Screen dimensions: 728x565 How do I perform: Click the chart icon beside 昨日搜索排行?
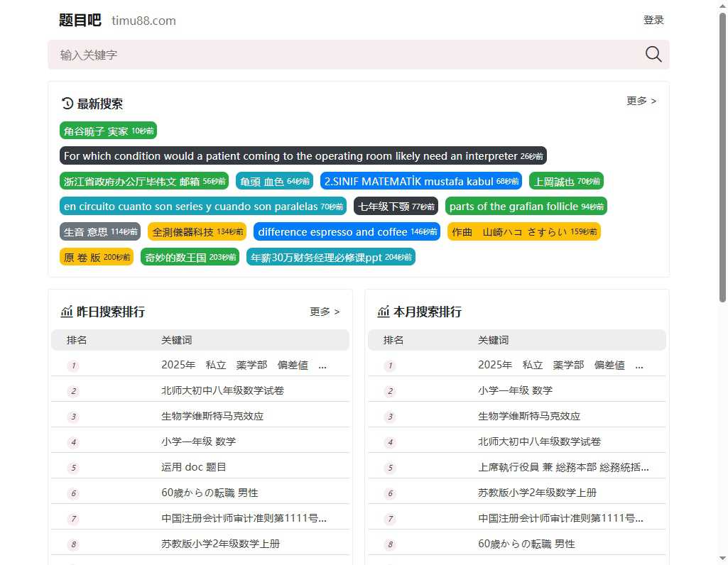(67, 312)
